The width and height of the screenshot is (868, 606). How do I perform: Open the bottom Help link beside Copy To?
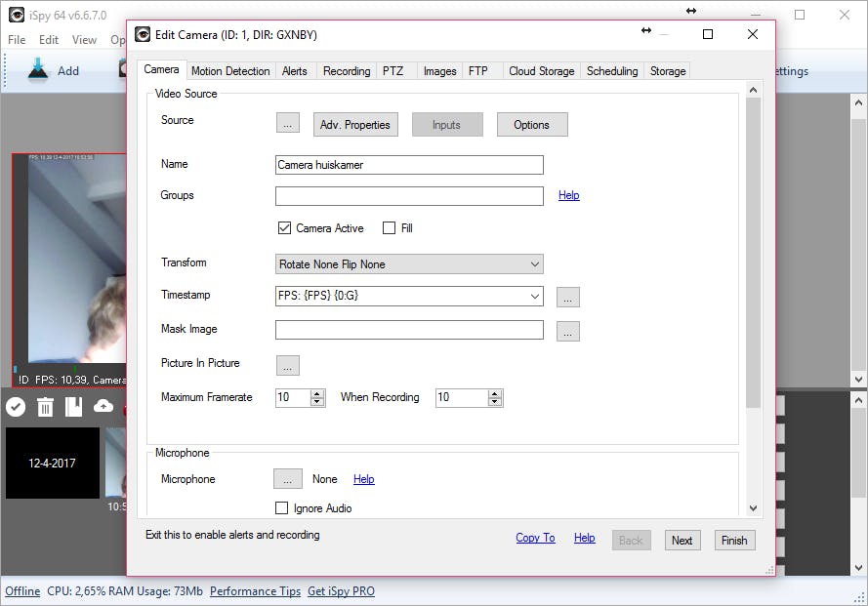(x=585, y=538)
